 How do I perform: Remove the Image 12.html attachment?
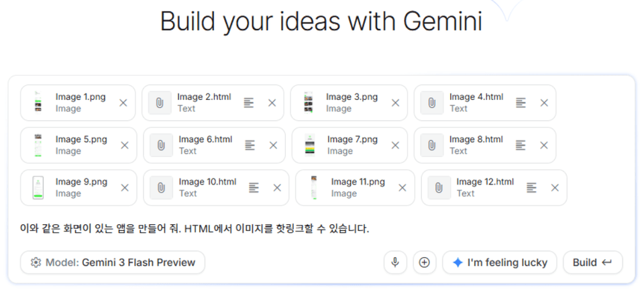tap(555, 188)
